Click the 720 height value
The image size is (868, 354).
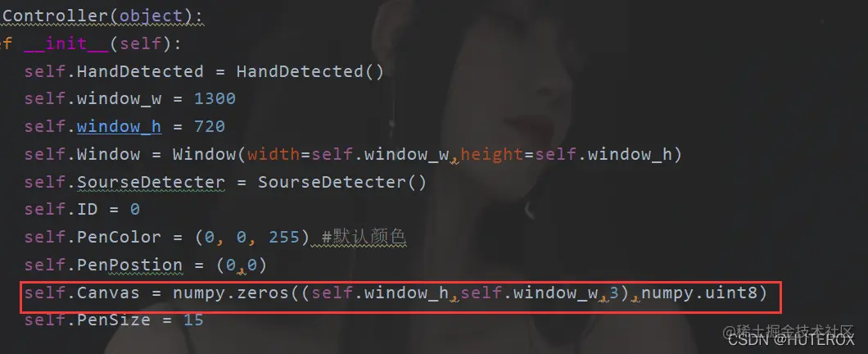tap(210, 126)
